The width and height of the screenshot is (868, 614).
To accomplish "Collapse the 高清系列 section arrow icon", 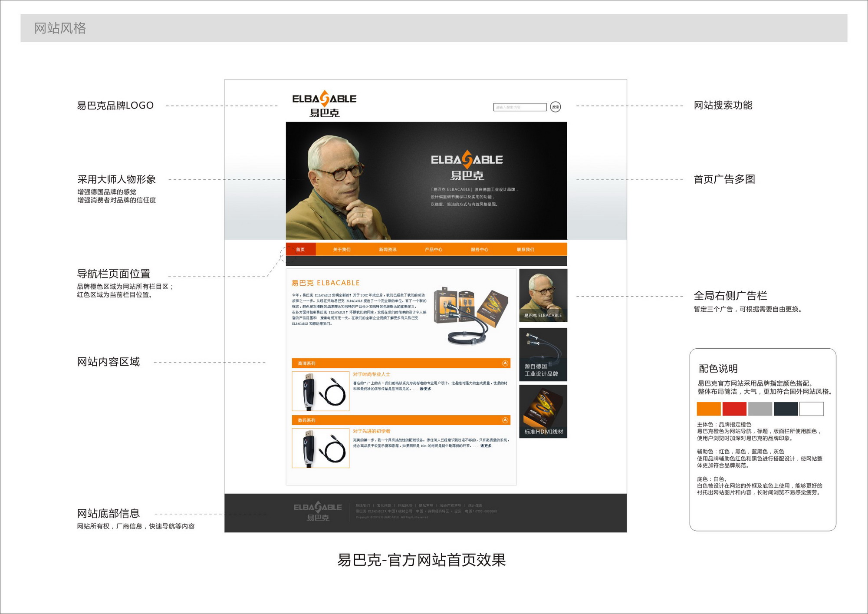I will click(505, 363).
